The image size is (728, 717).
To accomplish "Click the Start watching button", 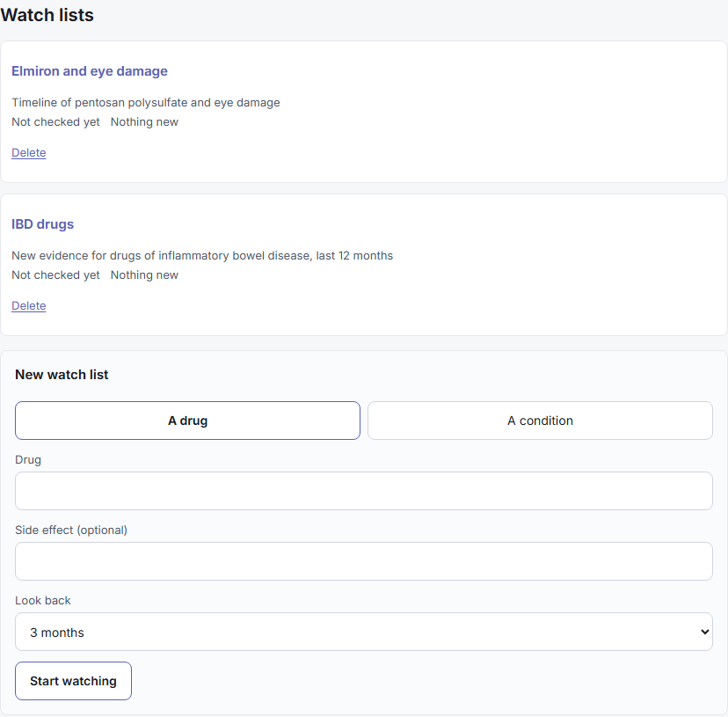I will point(73,681).
